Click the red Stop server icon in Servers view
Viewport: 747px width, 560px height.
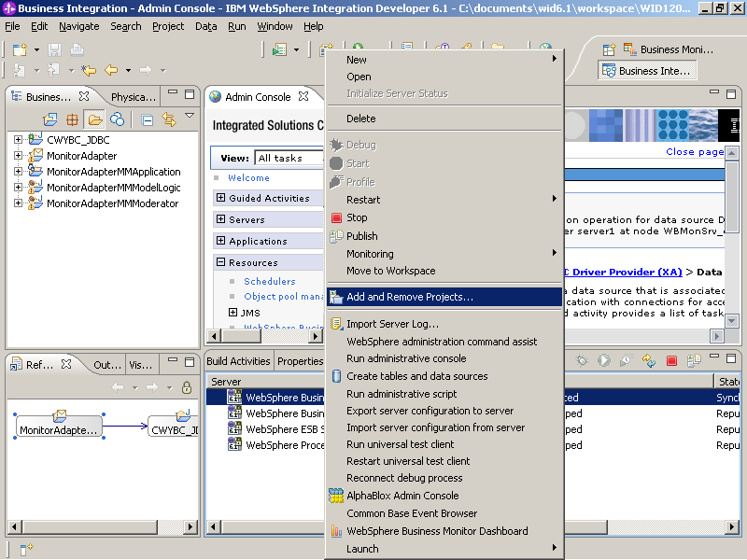pos(671,360)
